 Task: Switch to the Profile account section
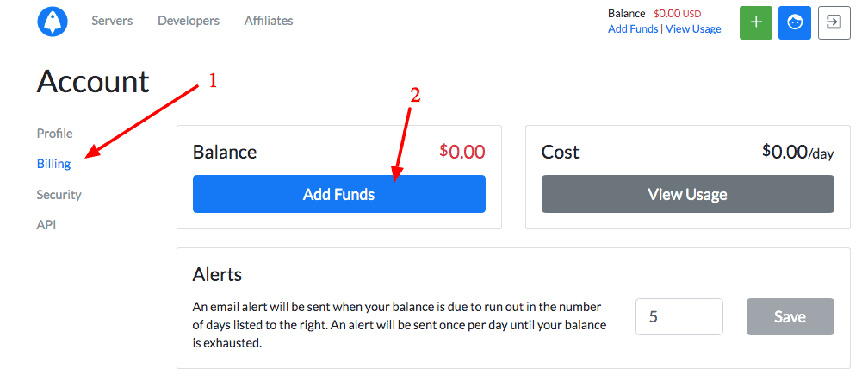click(55, 134)
